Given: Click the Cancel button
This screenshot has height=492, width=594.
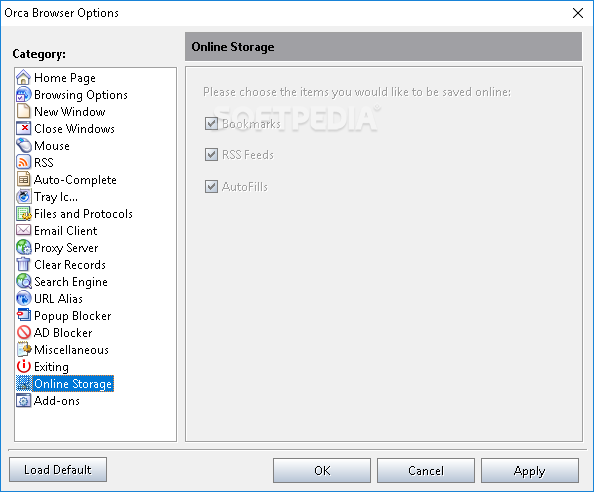Looking at the screenshot, I should [426, 470].
